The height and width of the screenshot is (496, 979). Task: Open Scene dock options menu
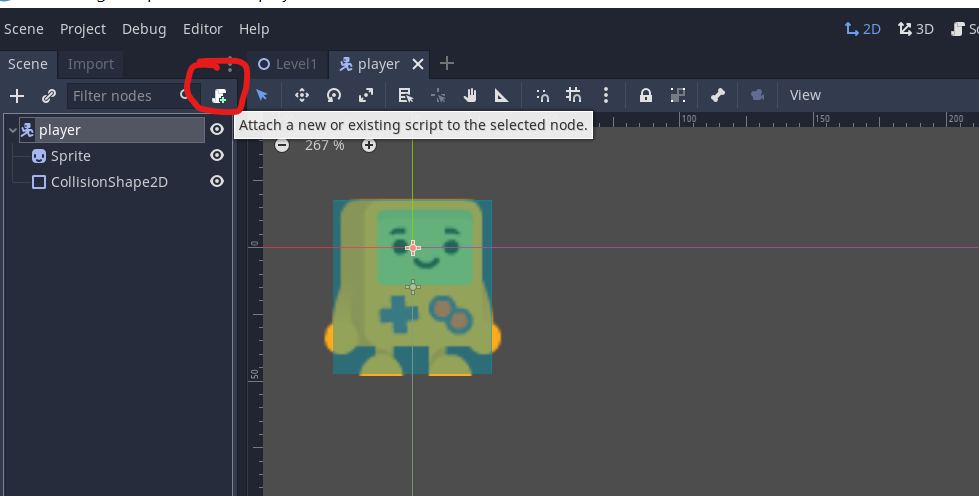pyautogui.click(x=230, y=64)
